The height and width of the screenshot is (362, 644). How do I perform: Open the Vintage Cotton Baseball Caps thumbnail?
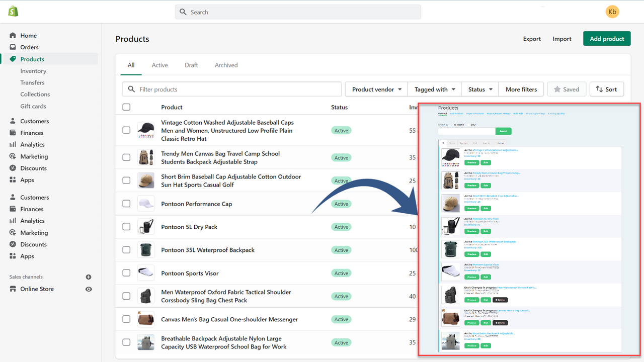pos(146,130)
